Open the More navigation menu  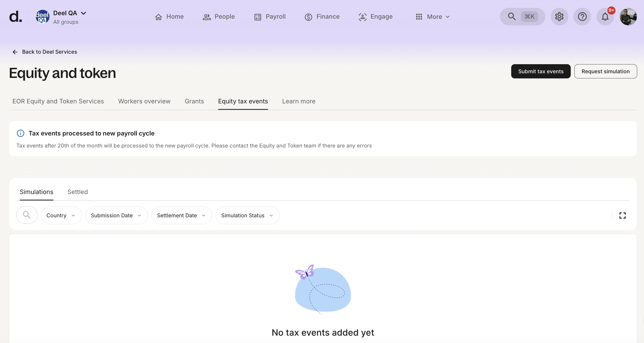click(x=433, y=16)
